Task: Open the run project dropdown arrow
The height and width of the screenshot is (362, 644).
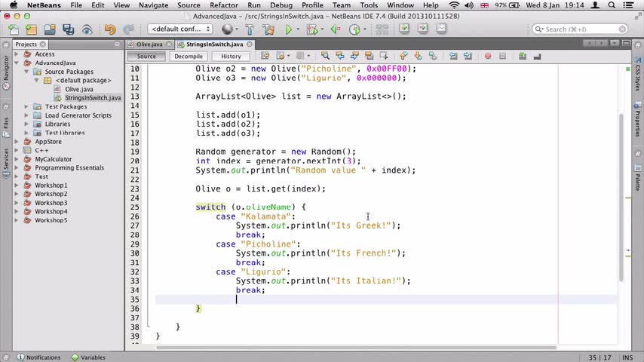Action: pyautogui.click(x=298, y=29)
